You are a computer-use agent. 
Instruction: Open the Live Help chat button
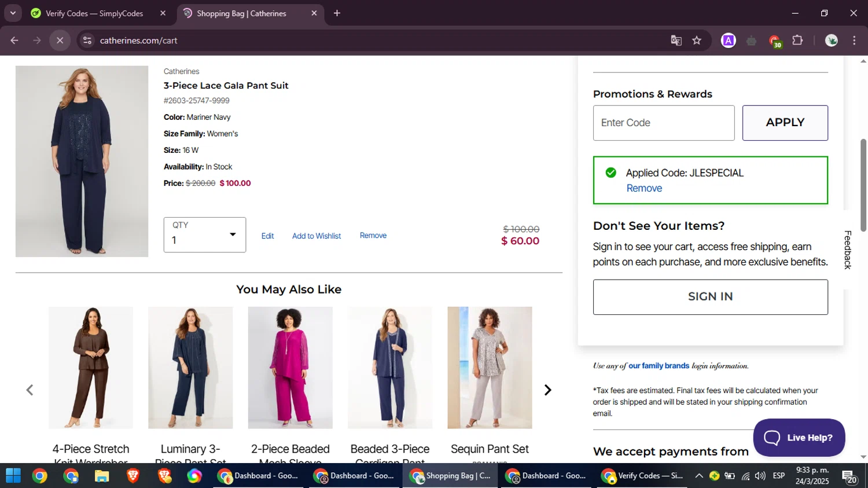click(799, 438)
